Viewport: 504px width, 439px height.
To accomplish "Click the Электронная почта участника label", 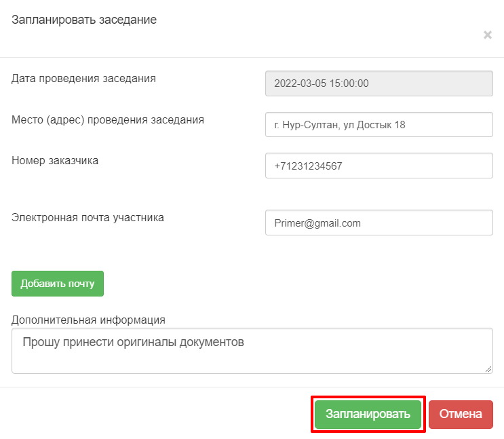I will point(88,217).
